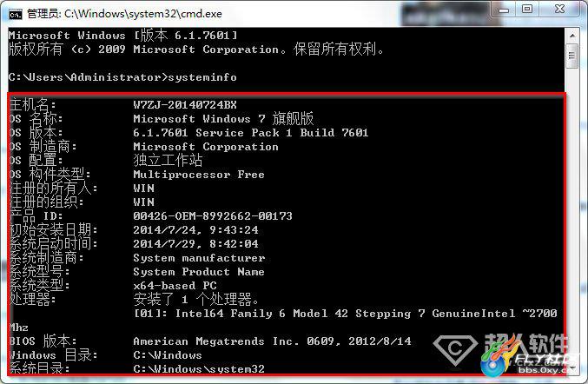Viewport: 588px width, 384px height.
Task: Click system directory value C:\Windows\system32
Action: tap(199, 369)
